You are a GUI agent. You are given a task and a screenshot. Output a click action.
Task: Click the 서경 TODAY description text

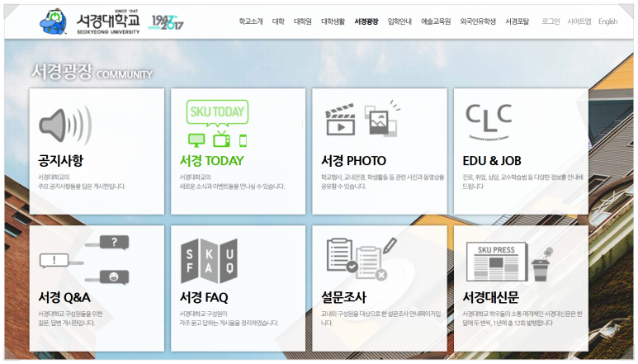(232, 182)
